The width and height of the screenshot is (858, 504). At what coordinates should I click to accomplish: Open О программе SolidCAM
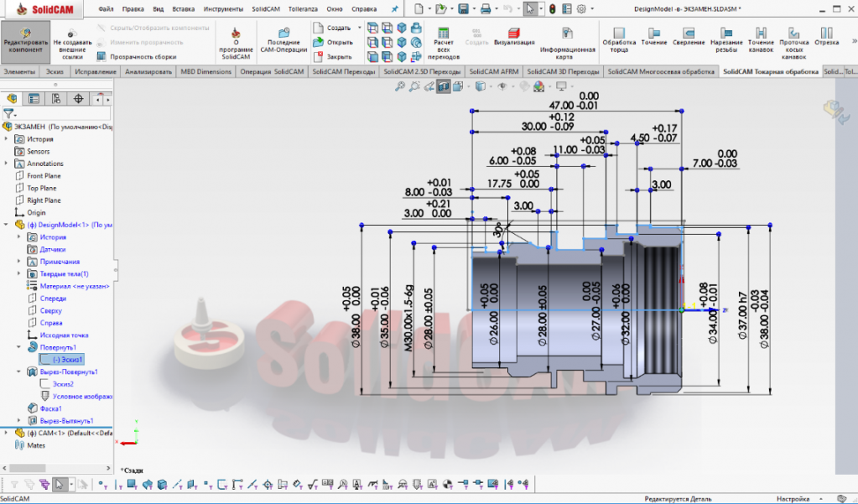pos(236,43)
